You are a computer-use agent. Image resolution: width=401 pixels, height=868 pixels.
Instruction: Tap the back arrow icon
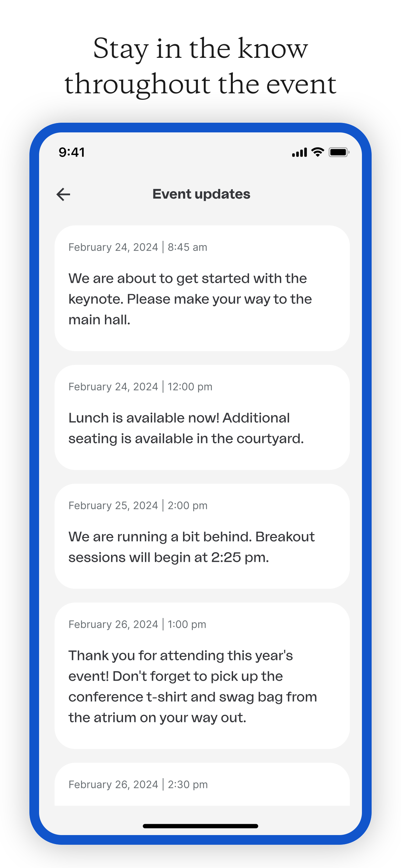tap(63, 194)
